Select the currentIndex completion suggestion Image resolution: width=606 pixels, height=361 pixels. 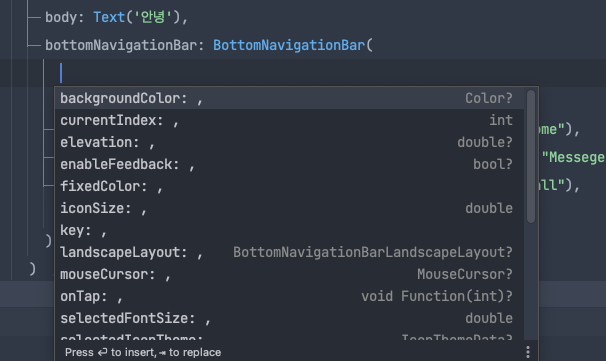click(289, 120)
